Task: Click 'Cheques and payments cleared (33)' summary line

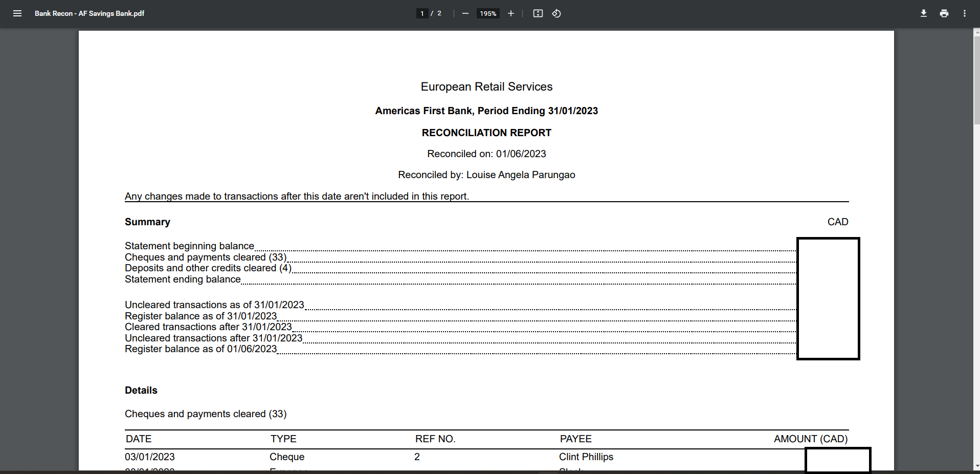Action: pos(206,257)
